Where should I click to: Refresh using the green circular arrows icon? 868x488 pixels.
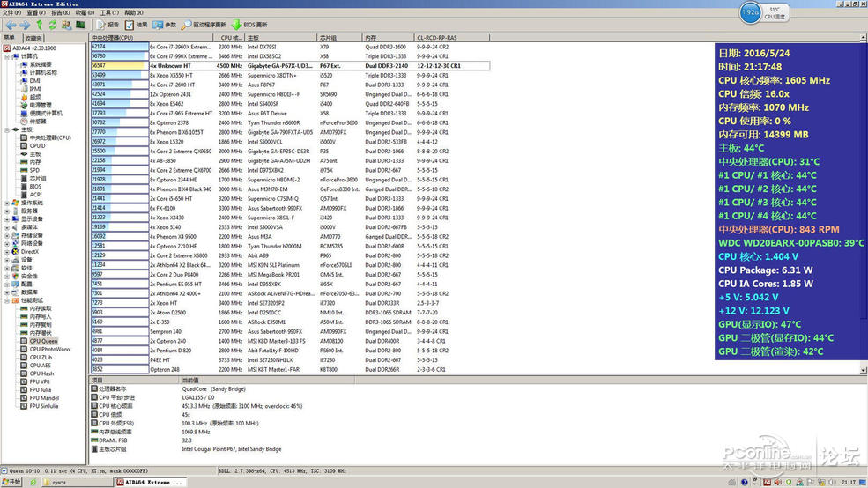pos(53,25)
